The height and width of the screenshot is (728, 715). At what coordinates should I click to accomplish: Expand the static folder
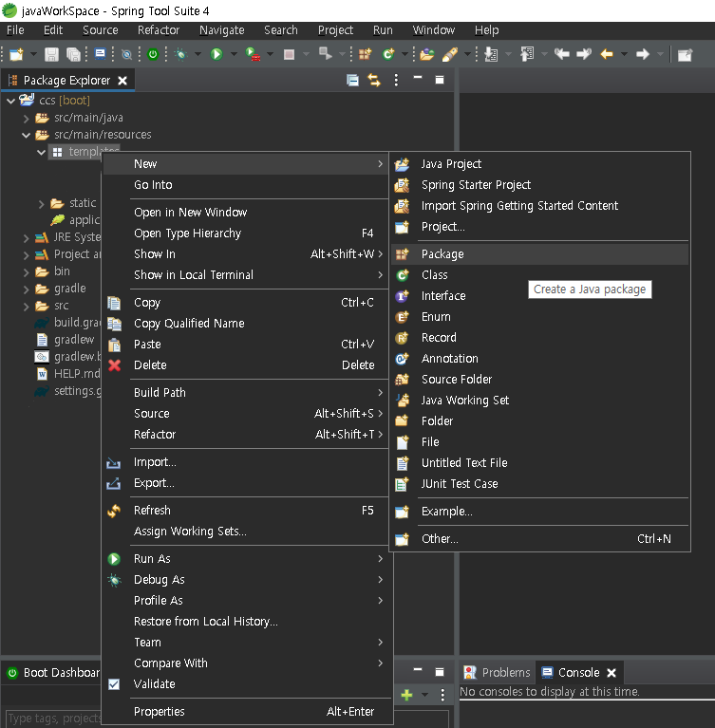[x=41, y=204]
